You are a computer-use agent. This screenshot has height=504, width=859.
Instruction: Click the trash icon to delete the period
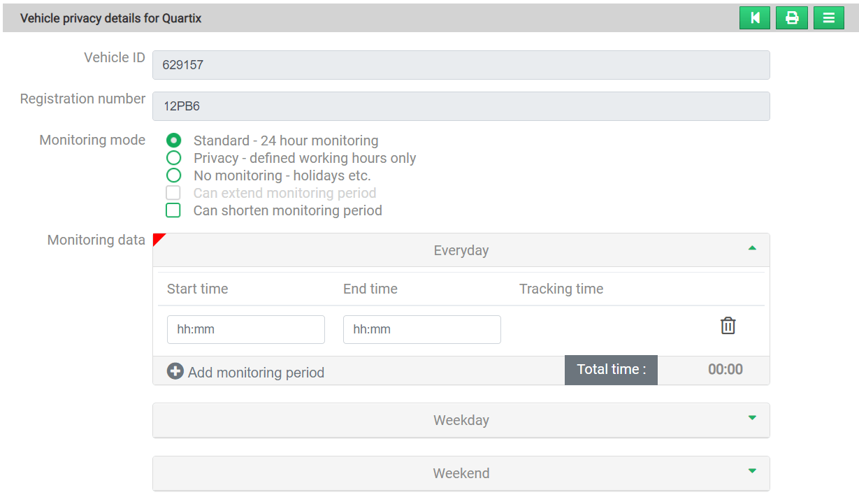[x=728, y=326]
